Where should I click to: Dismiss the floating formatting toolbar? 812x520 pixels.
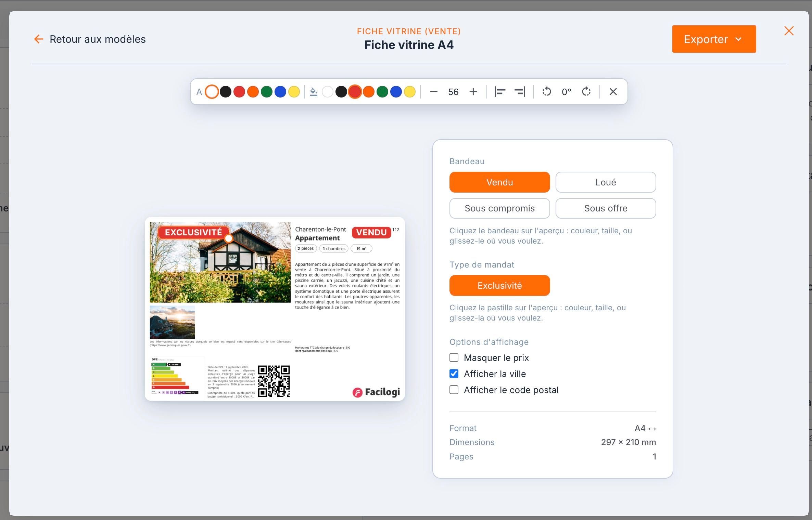click(x=613, y=92)
